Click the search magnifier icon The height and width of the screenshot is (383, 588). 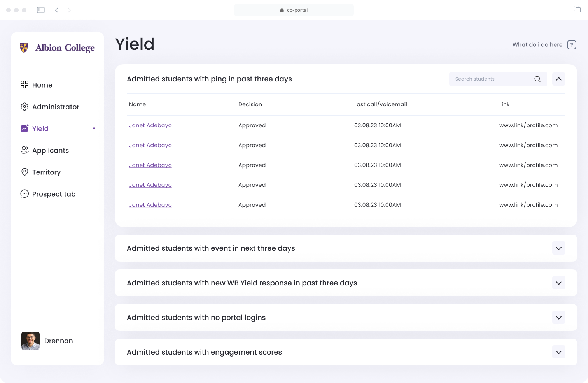[x=537, y=79]
